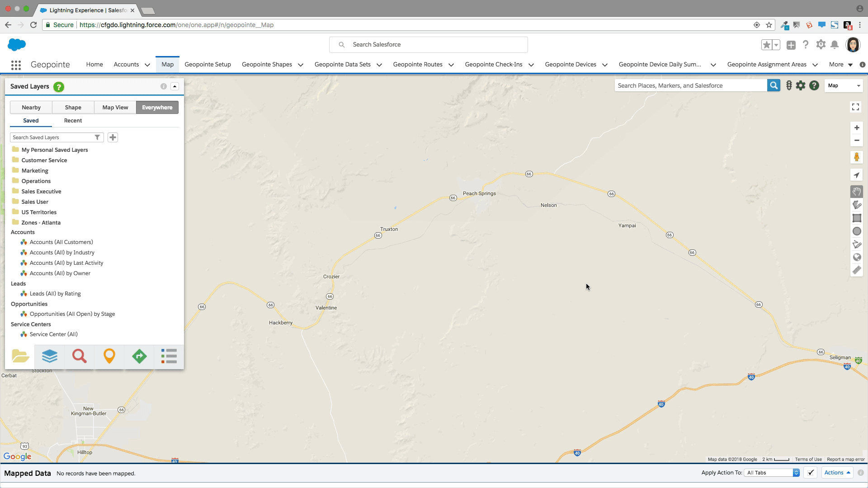Expand the More navigation menu item

click(841, 64)
